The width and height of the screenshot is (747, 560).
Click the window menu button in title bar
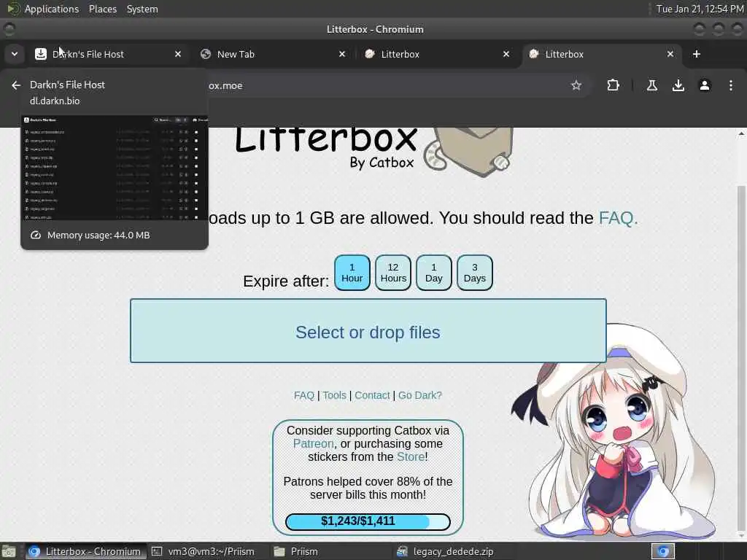(9, 29)
